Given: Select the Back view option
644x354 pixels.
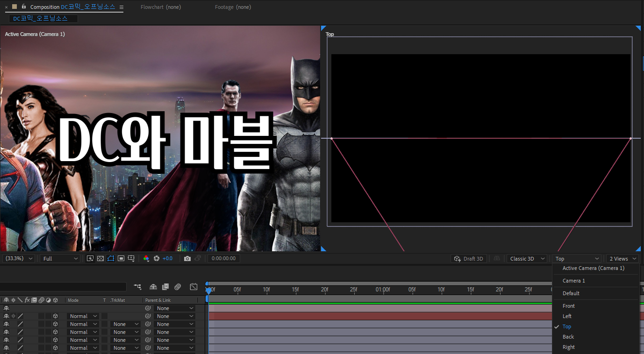Looking at the screenshot, I should 568,337.
